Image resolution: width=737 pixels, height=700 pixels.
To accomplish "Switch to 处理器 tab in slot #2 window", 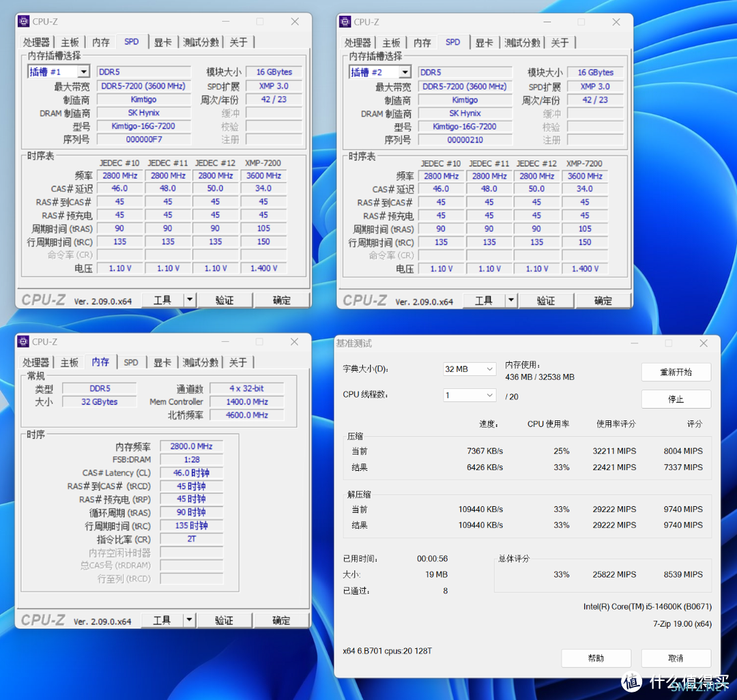I will [358, 43].
